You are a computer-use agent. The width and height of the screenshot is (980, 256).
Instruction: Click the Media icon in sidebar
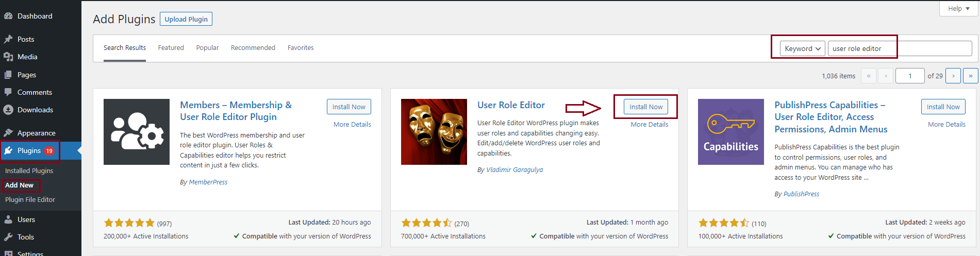[x=8, y=57]
